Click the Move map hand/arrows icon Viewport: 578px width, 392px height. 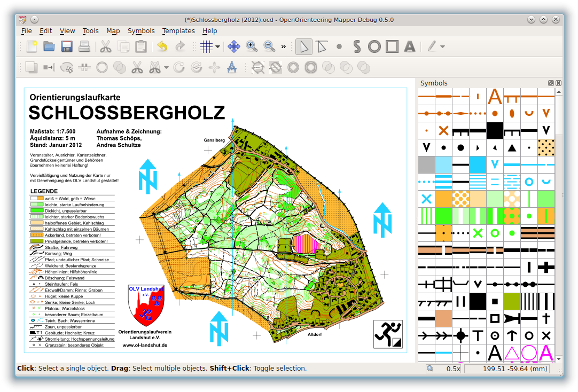coord(233,46)
